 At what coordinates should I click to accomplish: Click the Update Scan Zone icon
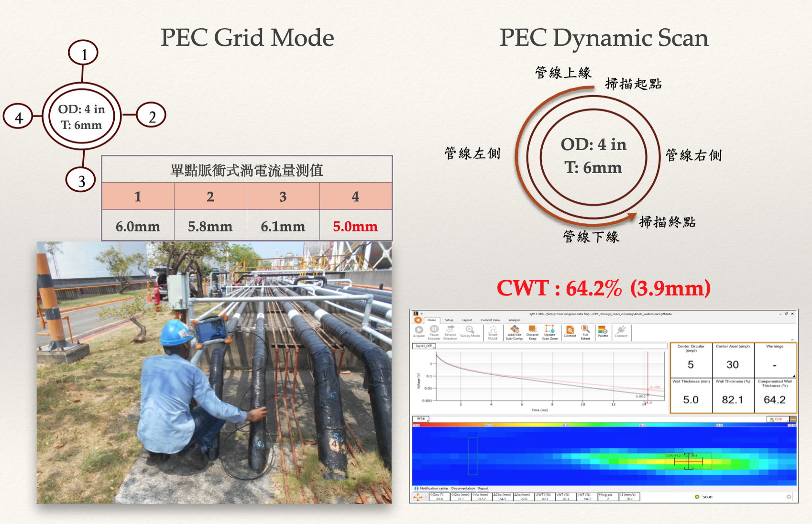coord(550,329)
